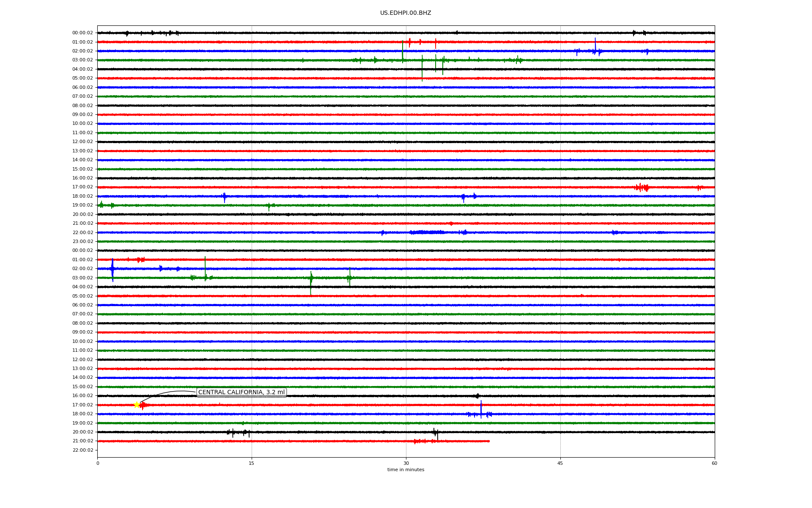Click the black signal cluster on the lower 20:00:02 trace near minute 13
This screenshot has width=812, height=508.
click(x=233, y=432)
